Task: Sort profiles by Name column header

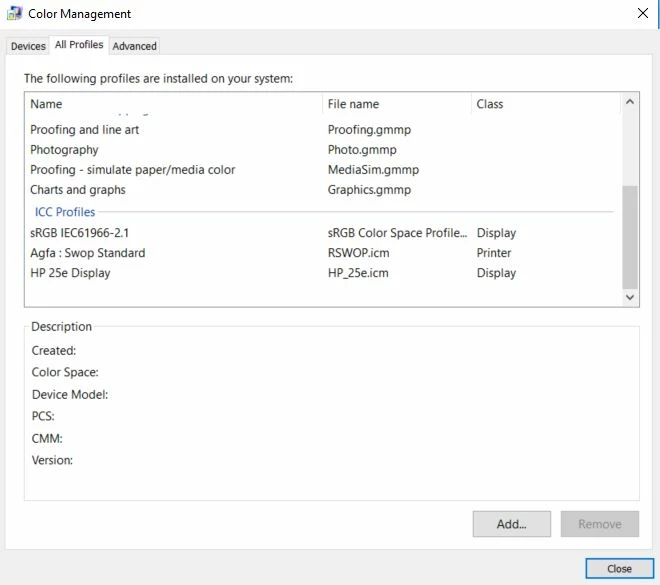Action: pos(174,104)
